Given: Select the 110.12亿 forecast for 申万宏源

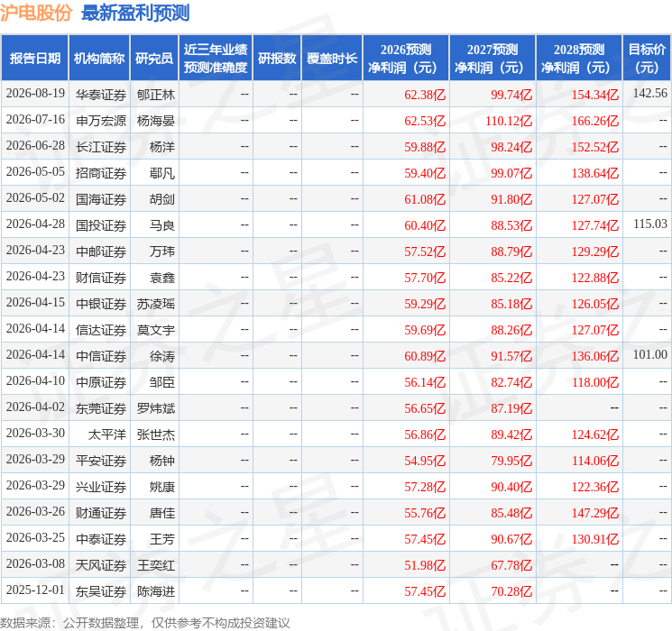Looking at the screenshot, I should 509,121.
